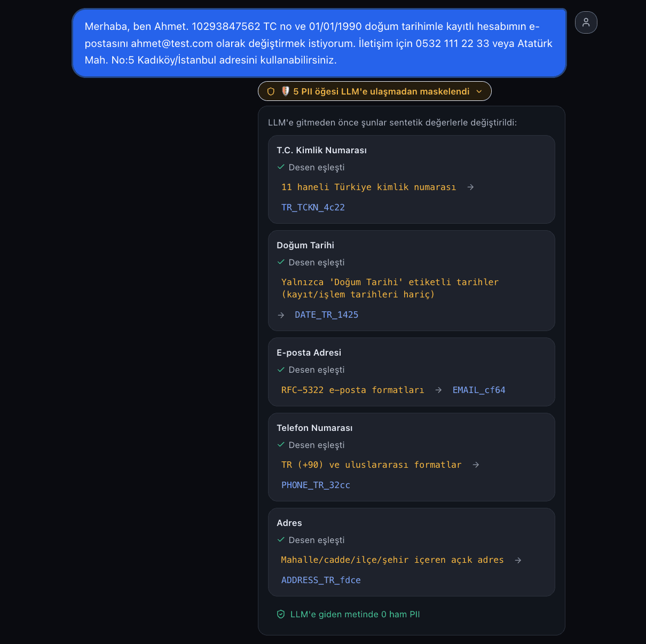Click the TR_TCKN_4c22 token
The image size is (646, 644).
(x=313, y=207)
